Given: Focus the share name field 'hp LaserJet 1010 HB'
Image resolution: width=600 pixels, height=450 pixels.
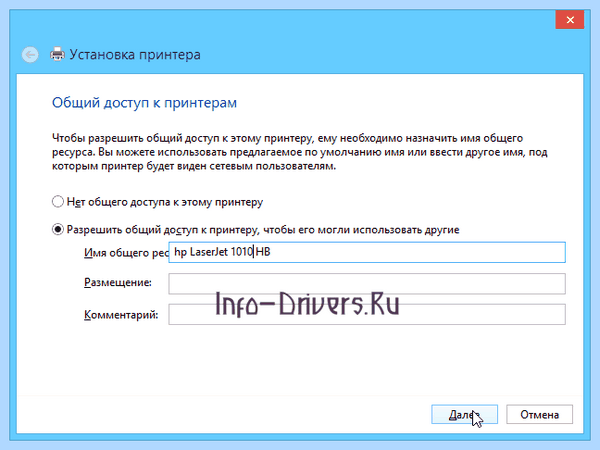Looking at the screenshot, I should tap(367, 252).
